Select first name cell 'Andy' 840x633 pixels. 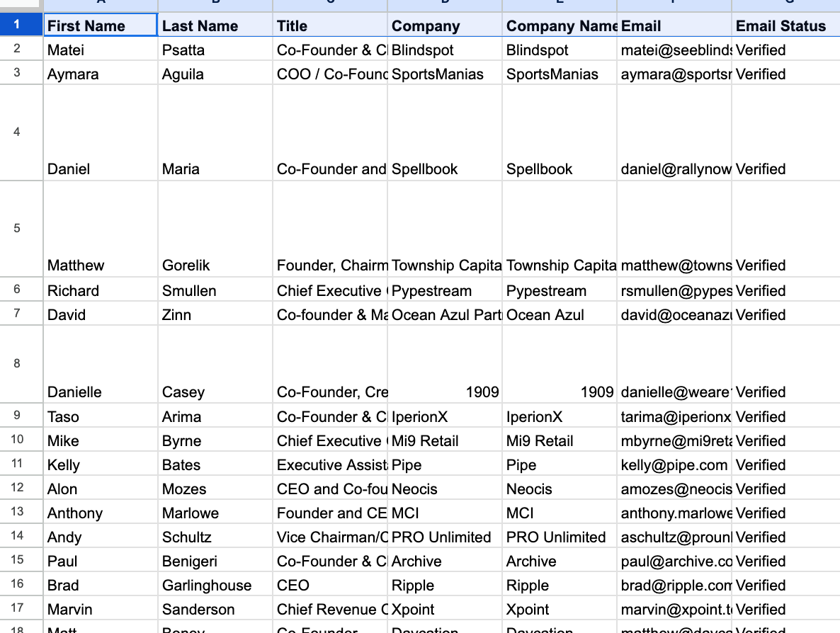[101, 536]
